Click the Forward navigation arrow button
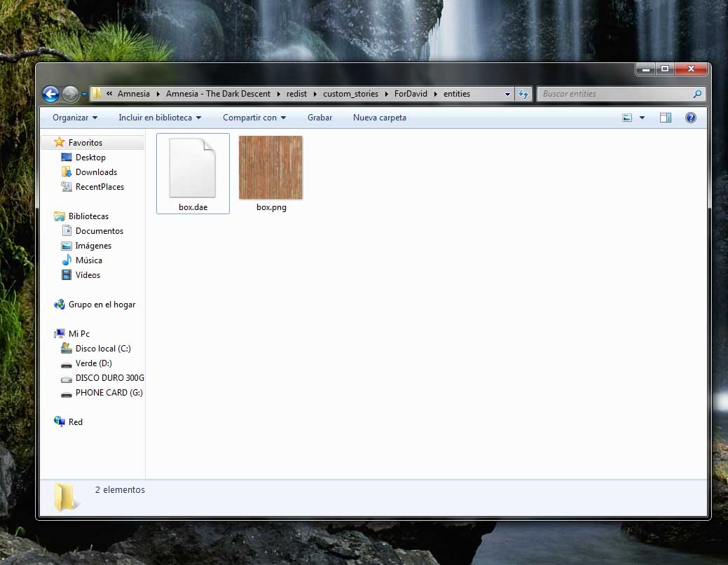The image size is (728, 565). coord(70,94)
